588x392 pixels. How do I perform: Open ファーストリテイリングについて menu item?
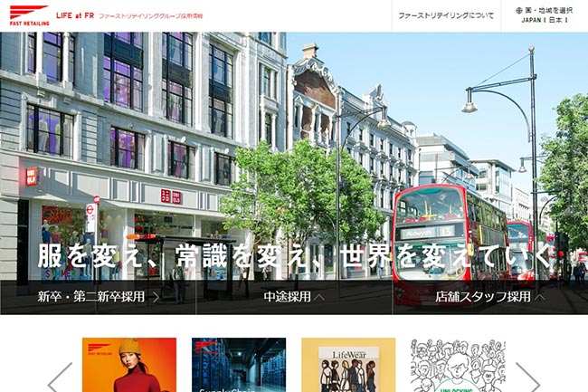pyautogui.click(x=446, y=16)
